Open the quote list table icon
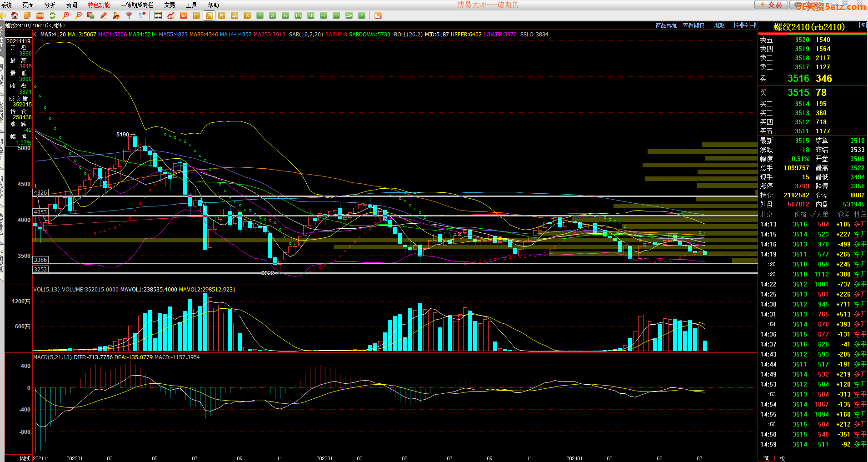The width and height of the screenshot is (868, 462). (158, 15)
